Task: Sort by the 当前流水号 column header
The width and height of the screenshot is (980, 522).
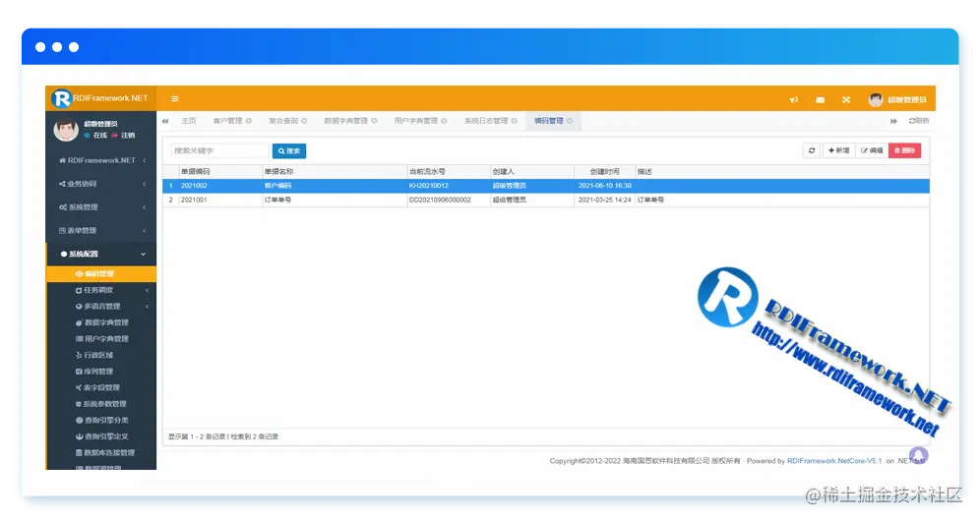Action: coord(448,172)
